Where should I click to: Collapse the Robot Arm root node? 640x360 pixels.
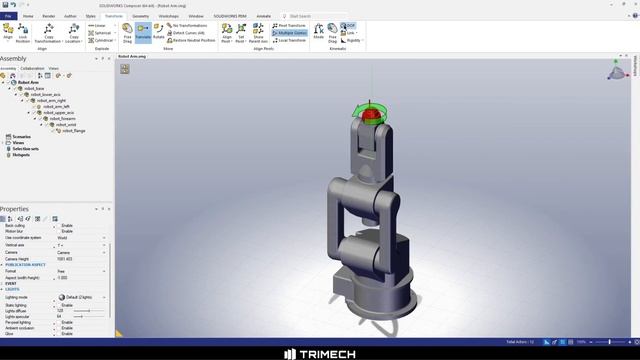click(3, 82)
